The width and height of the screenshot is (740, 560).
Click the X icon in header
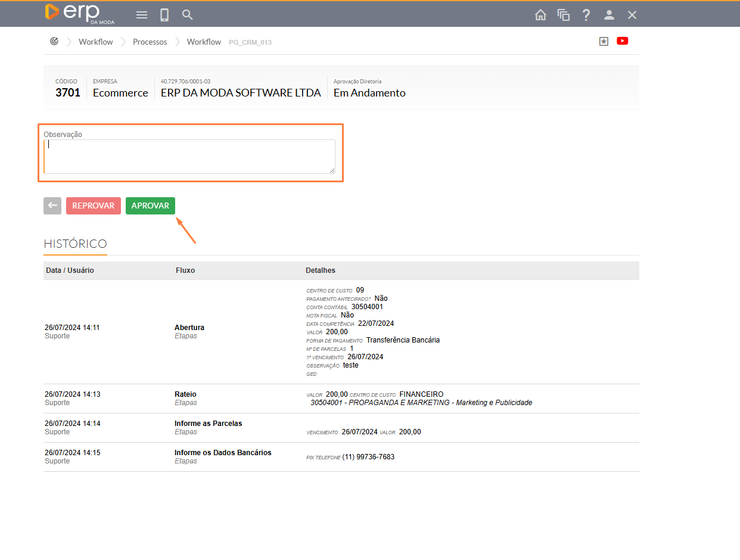click(632, 15)
